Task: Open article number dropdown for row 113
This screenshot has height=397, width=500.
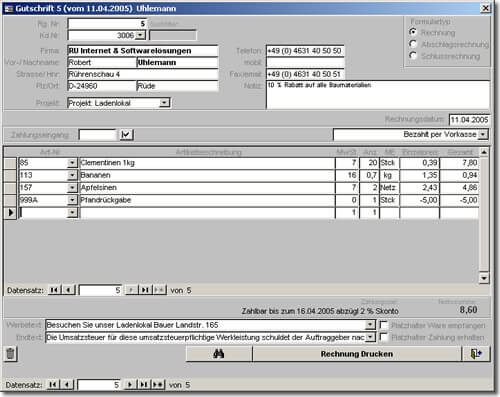Action: (72, 175)
